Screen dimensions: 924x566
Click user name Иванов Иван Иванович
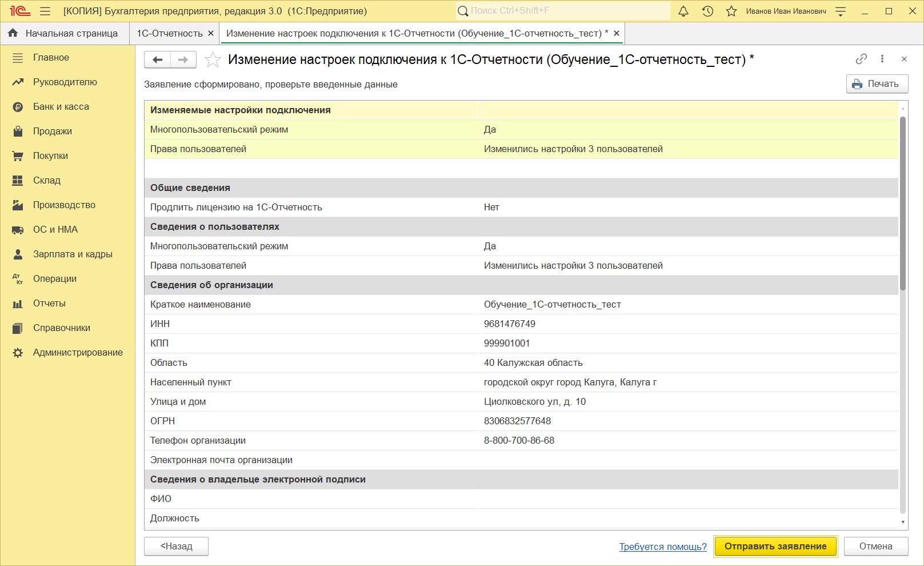point(786,11)
